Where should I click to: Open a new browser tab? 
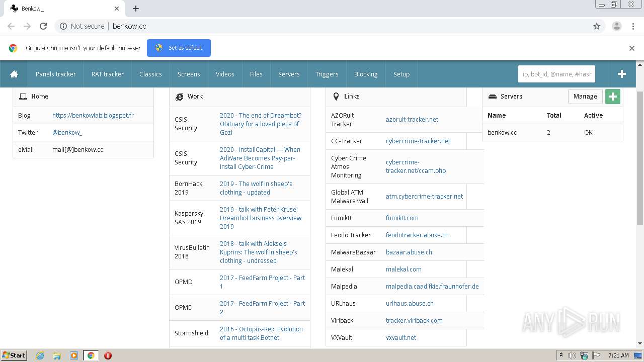point(136,9)
